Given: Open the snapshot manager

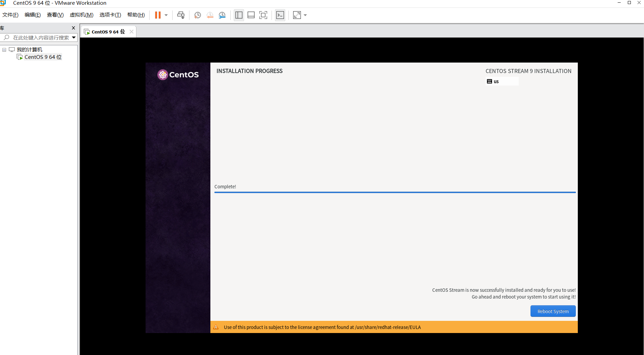Looking at the screenshot, I should click(x=222, y=15).
